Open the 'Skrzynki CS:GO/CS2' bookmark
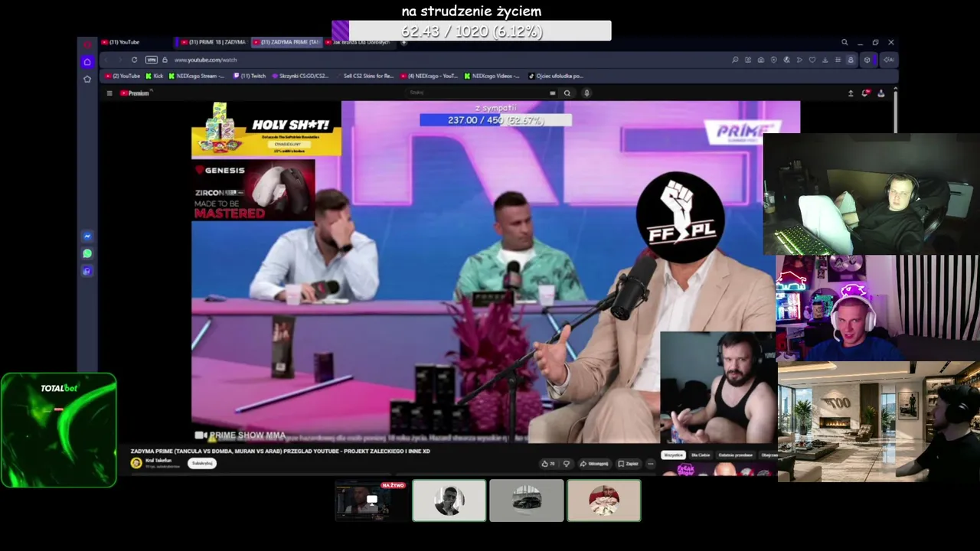This screenshot has height=551, width=980. pos(300,76)
